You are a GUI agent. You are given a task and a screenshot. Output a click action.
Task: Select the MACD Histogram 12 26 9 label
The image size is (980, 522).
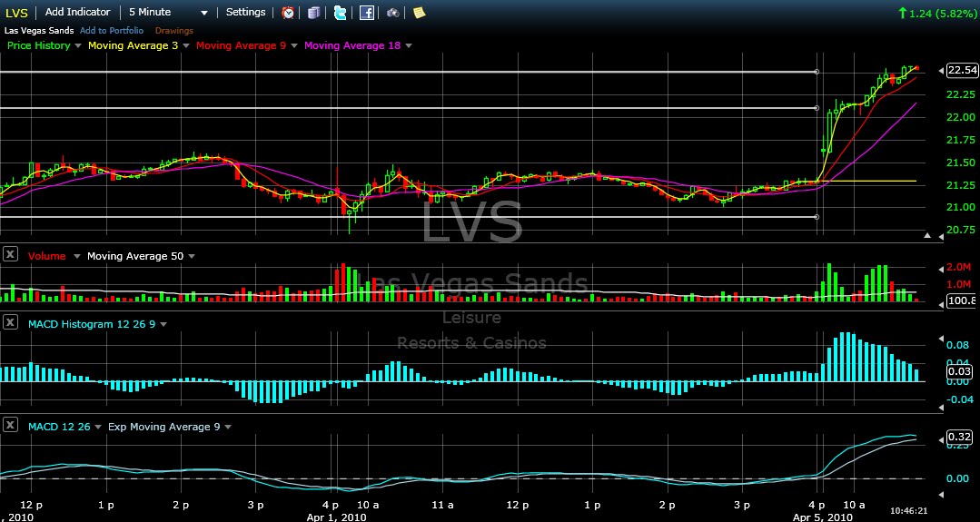92,324
